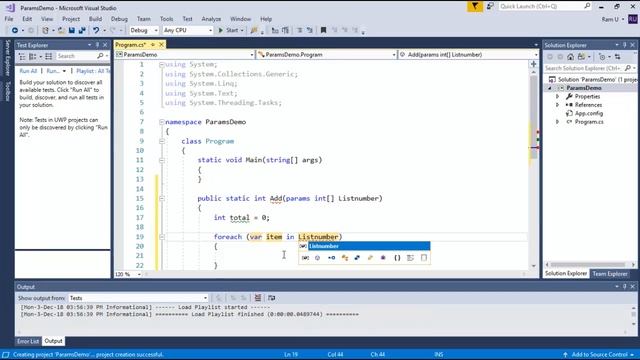Open the Analyze menu

(211, 19)
